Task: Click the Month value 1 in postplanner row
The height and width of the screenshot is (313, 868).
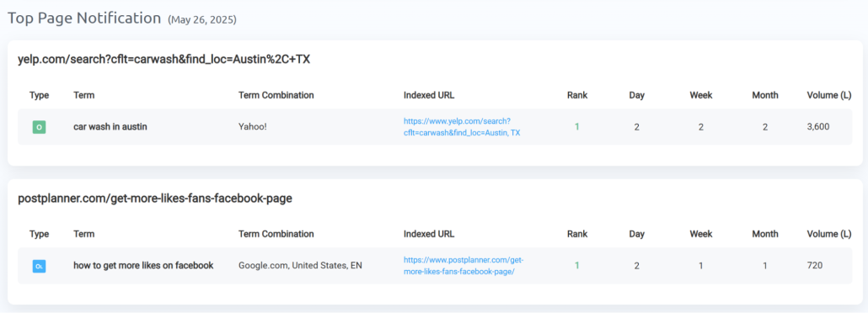Action: coord(765,265)
